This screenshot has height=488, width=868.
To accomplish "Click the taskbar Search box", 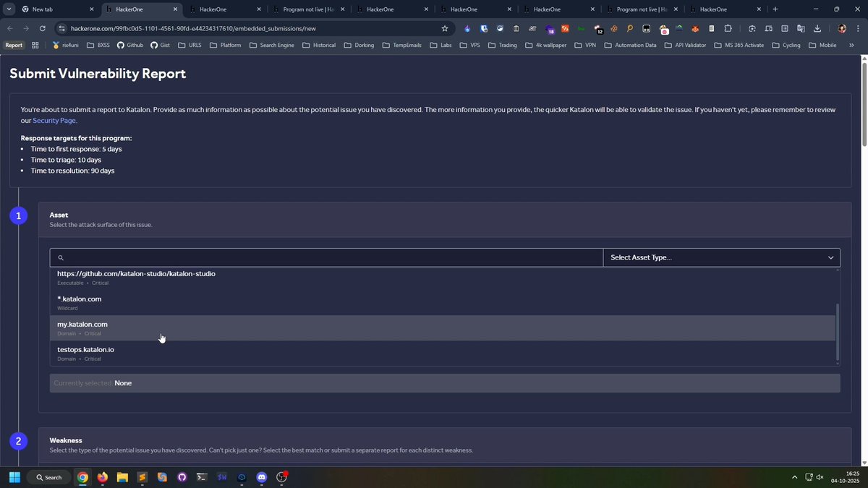I will tap(49, 477).
